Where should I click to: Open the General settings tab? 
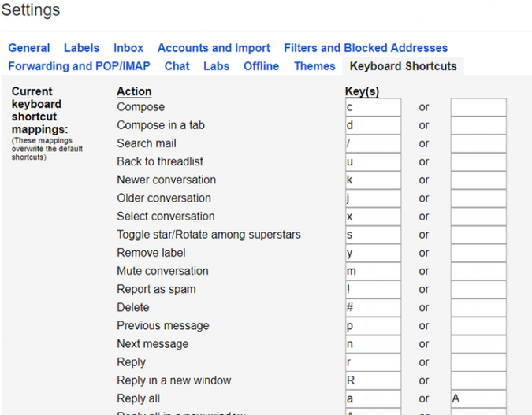pyautogui.click(x=28, y=48)
